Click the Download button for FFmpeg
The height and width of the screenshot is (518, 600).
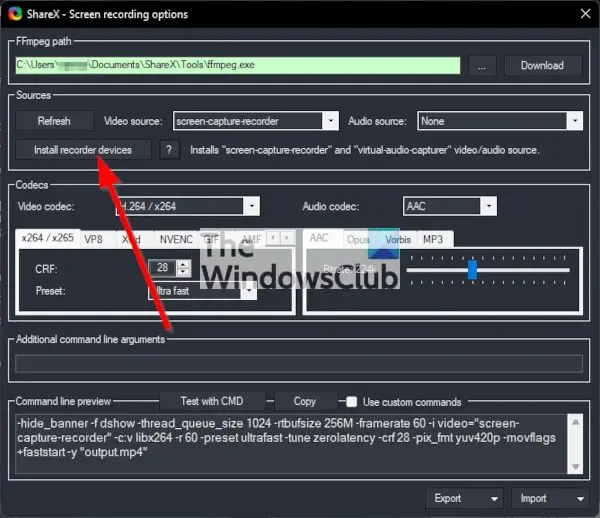tap(541, 66)
